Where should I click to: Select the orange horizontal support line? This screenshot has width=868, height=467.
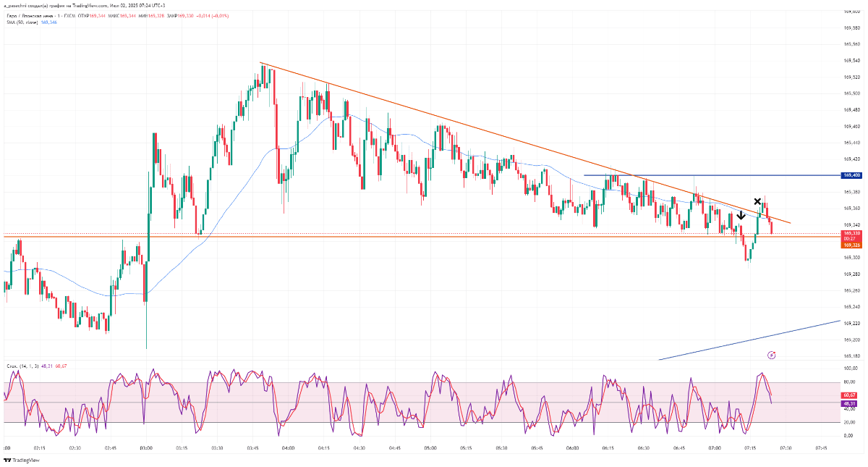(362, 237)
